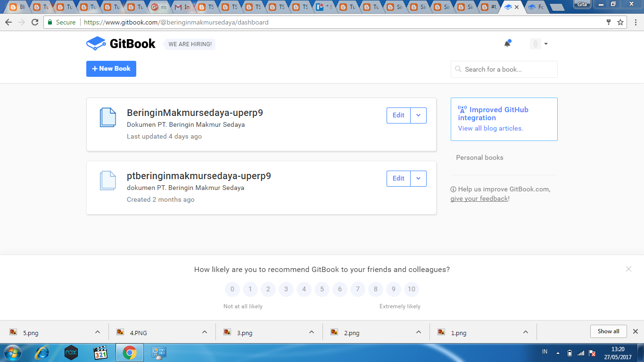
Task: Click the 5.png download file icon
Action: click(x=14, y=332)
